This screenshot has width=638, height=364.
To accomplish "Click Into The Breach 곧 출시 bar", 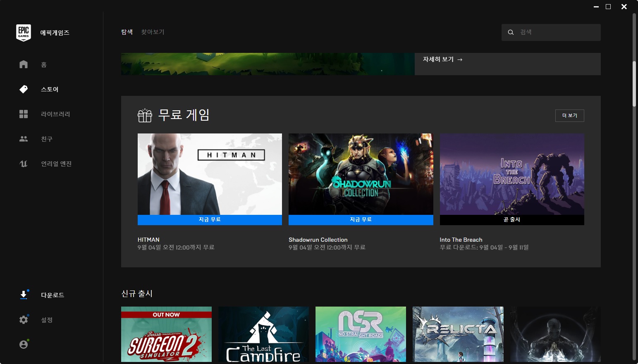I will point(512,220).
